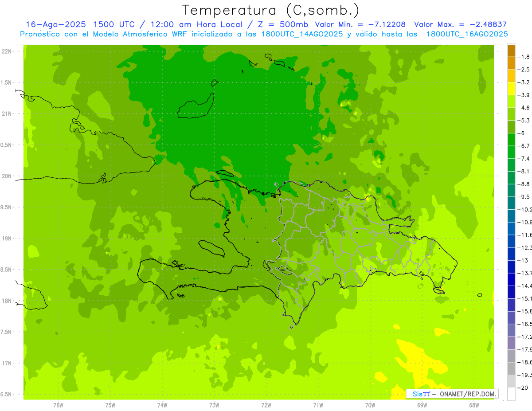Click 'Valor Max. = -2.48837' value
Viewport: 532px width, 411px height.
(460, 24)
